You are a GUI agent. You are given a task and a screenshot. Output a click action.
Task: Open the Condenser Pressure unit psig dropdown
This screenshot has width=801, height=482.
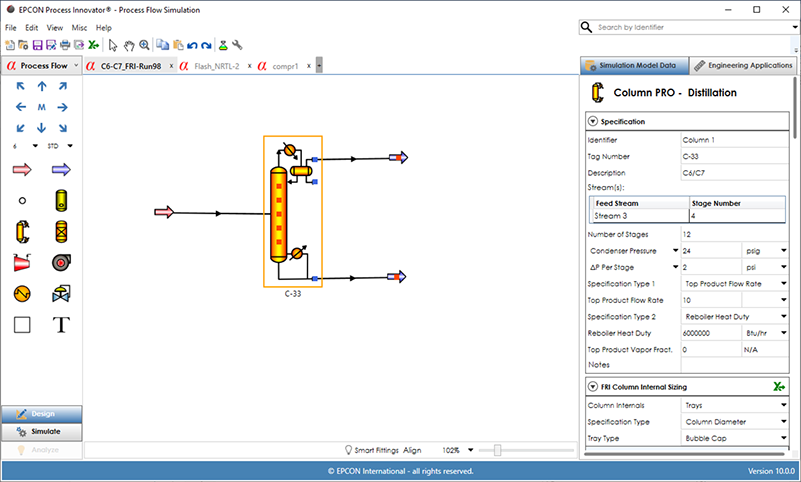pyautogui.click(x=784, y=251)
